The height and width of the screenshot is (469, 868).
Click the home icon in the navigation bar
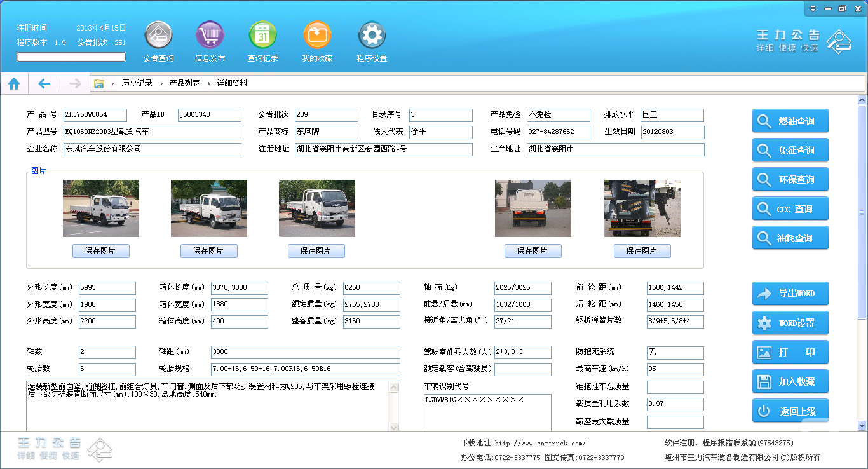(x=14, y=83)
